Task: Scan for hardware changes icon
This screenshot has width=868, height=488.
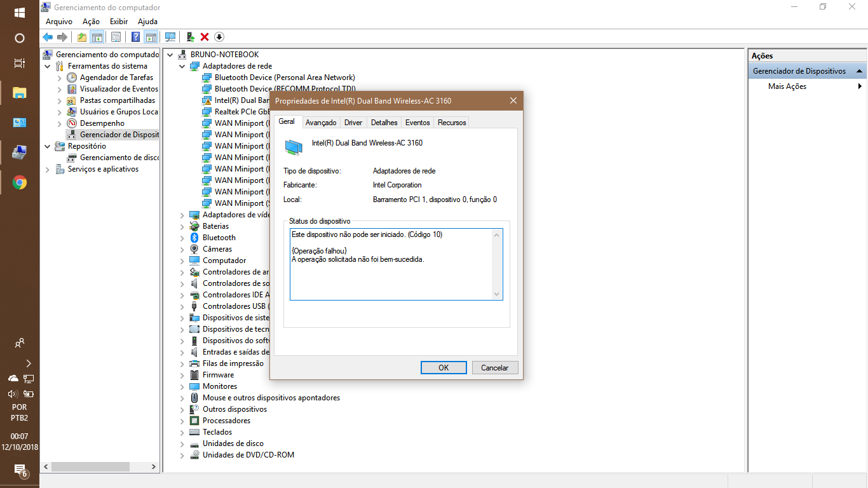Action: pyautogui.click(x=170, y=37)
